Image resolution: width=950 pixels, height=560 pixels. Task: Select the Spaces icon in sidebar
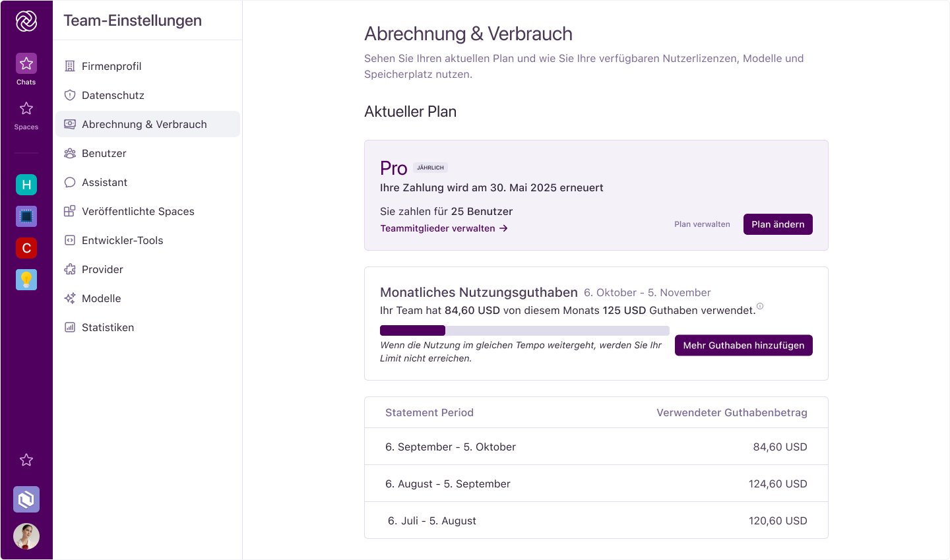26,109
